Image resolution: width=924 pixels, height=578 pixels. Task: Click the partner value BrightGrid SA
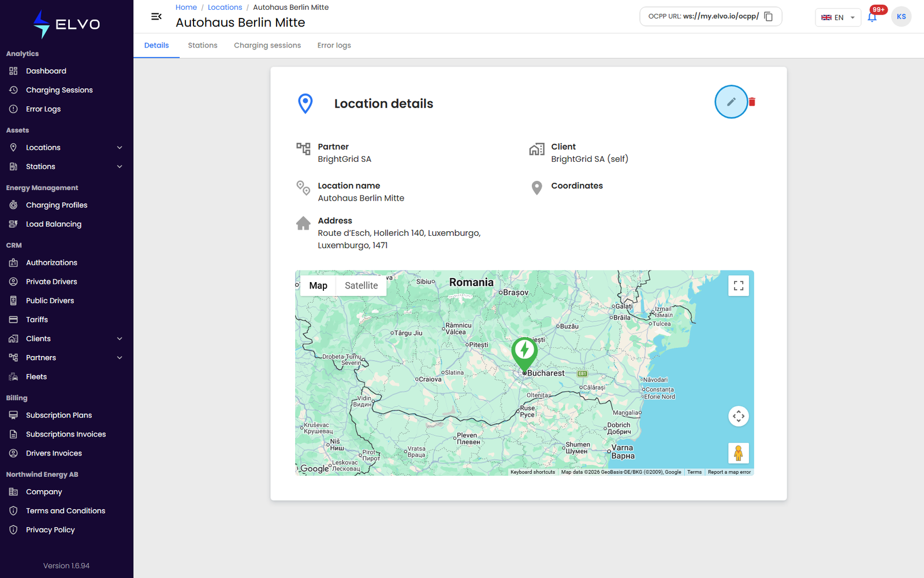click(x=345, y=159)
